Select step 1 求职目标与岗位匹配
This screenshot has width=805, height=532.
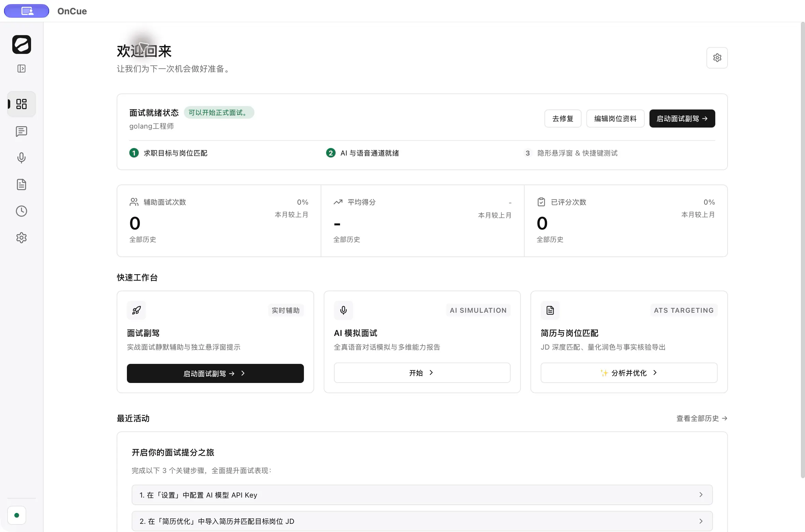(x=169, y=153)
